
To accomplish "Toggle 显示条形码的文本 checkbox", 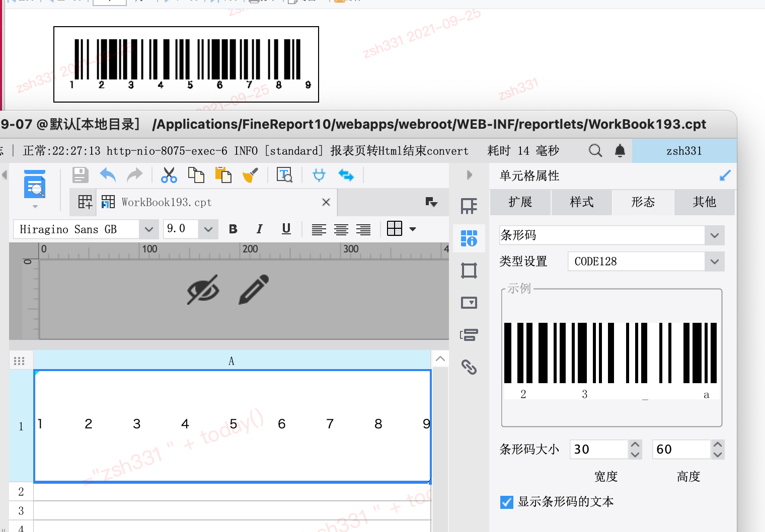I will pyautogui.click(x=507, y=502).
